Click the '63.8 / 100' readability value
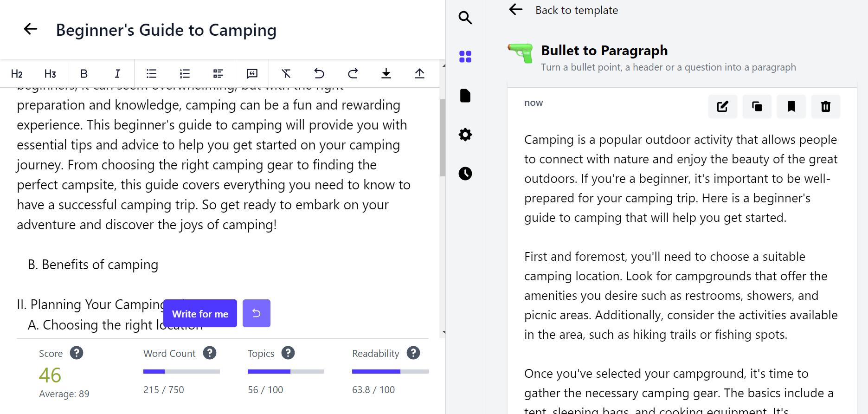The image size is (868, 414). pos(373,390)
